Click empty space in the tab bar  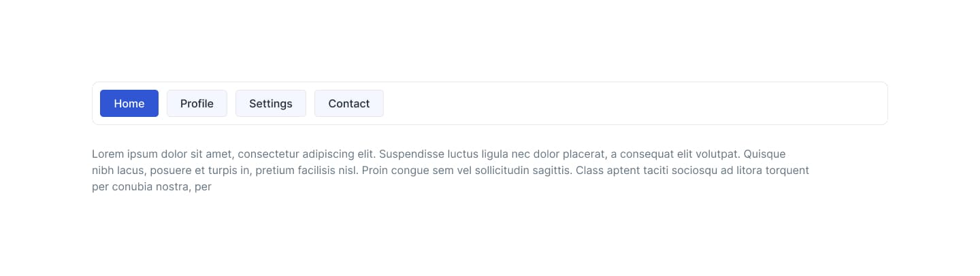(x=633, y=103)
